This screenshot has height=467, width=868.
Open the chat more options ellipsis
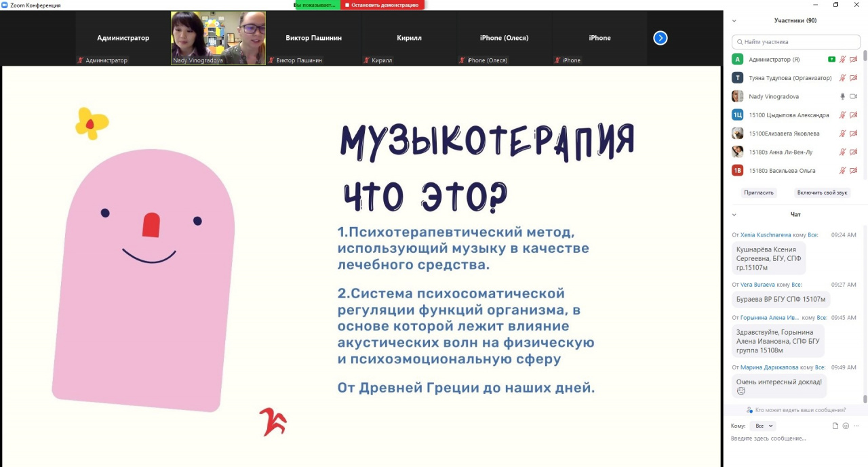click(856, 426)
